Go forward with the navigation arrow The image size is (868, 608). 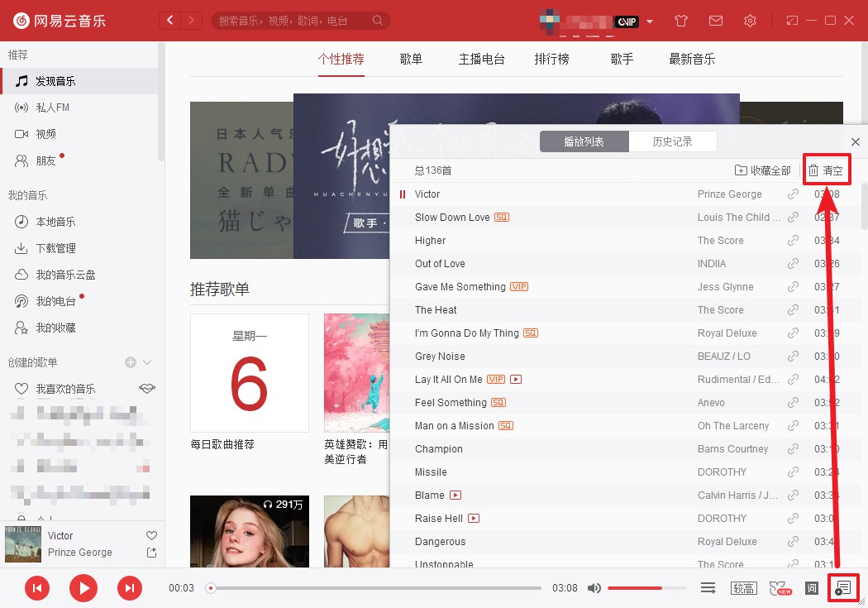pyautogui.click(x=191, y=21)
